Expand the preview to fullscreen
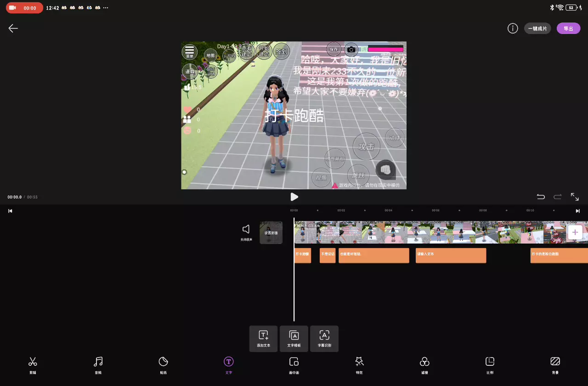Viewport: 588px width, 386px height. click(575, 197)
